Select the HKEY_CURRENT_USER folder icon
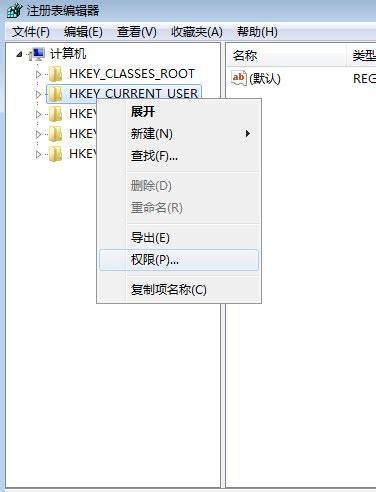The width and height of the screenshot is (376, 492). click(x=55, y=94)
